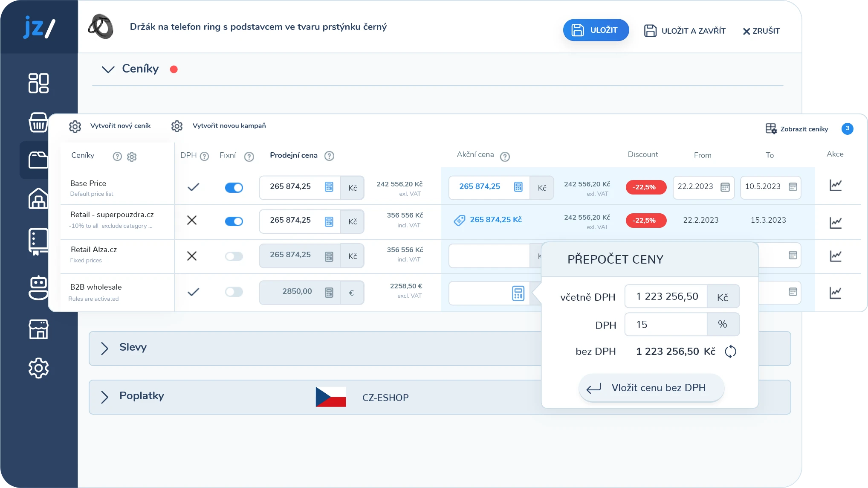Open settings via the gear icon in sidebar
This screenshot has width=868, height=488.
click(39, 368)
